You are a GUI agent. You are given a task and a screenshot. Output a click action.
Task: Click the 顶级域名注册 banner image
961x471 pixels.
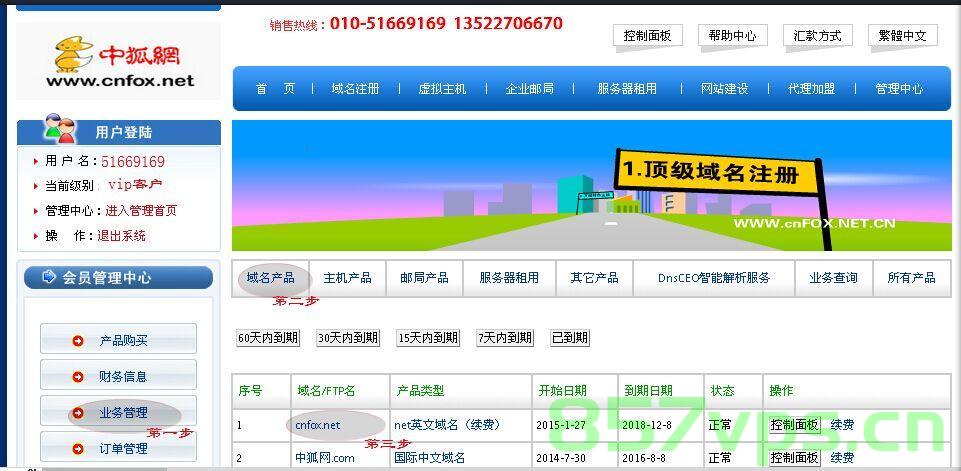[592, 185]
